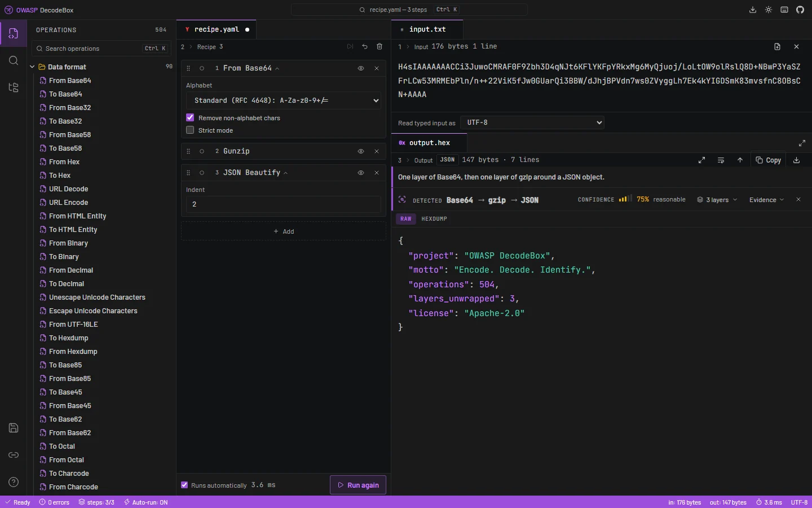Collapse the JSON Beautify step options

tap(285, 173)
